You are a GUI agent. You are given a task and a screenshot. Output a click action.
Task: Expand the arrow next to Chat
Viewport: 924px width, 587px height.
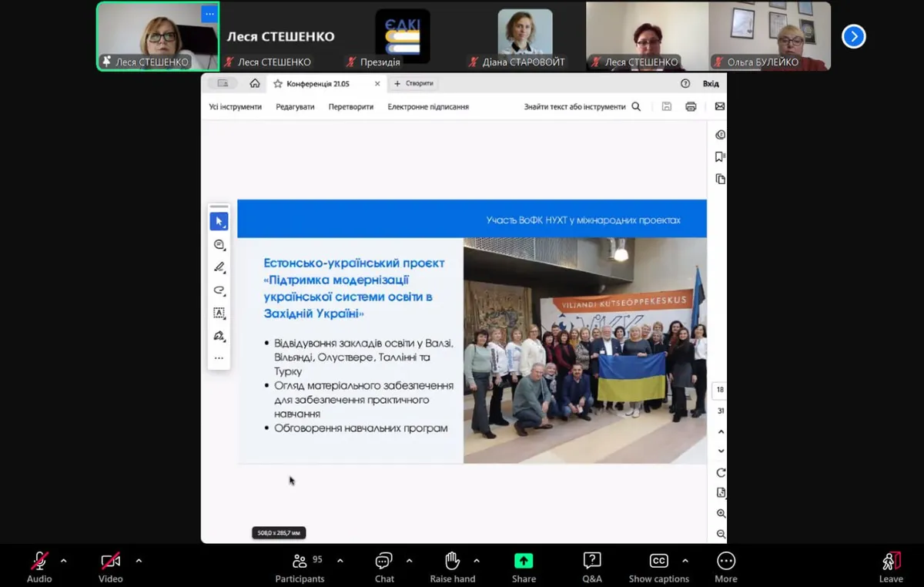coord(409,561)
